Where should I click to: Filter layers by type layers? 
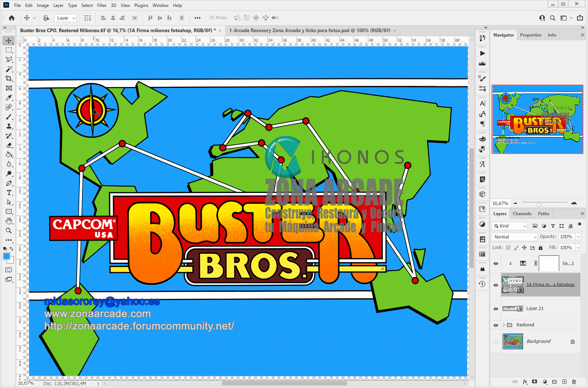coord(553,226)
